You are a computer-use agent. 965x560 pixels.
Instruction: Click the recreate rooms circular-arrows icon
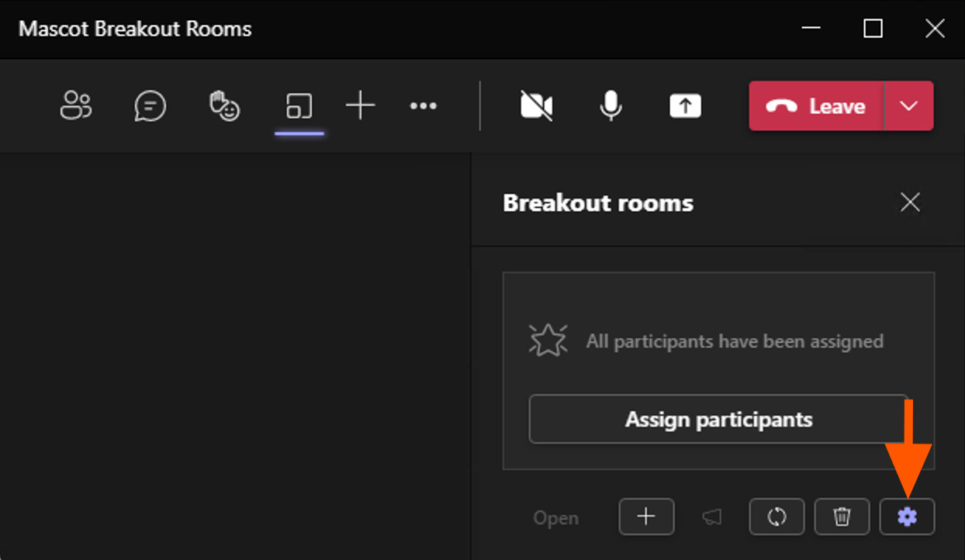point(776,517)
